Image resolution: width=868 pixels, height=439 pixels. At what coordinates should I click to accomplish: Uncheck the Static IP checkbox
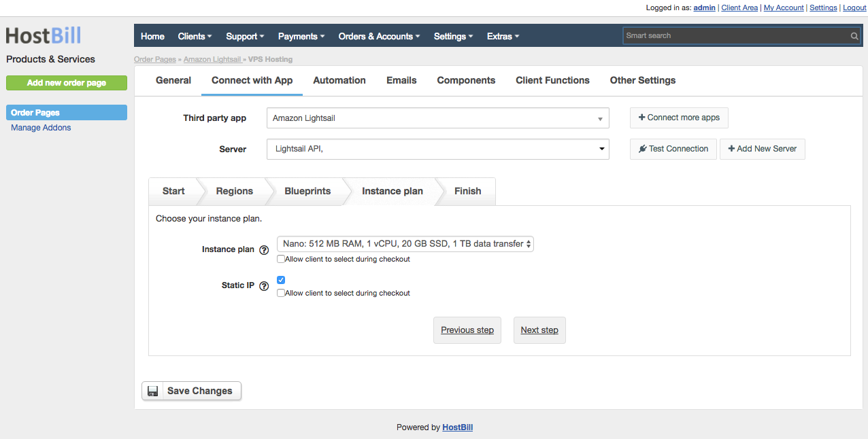[281, 279]
